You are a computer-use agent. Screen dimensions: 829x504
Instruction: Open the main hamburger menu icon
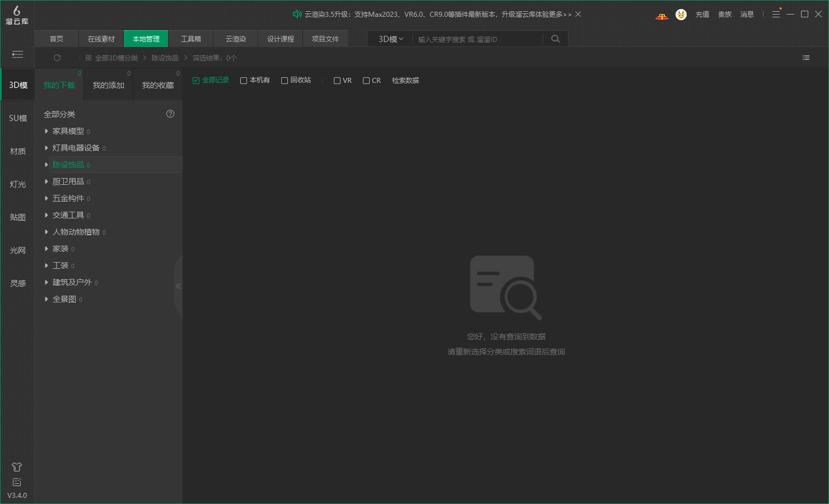point(776,14)
